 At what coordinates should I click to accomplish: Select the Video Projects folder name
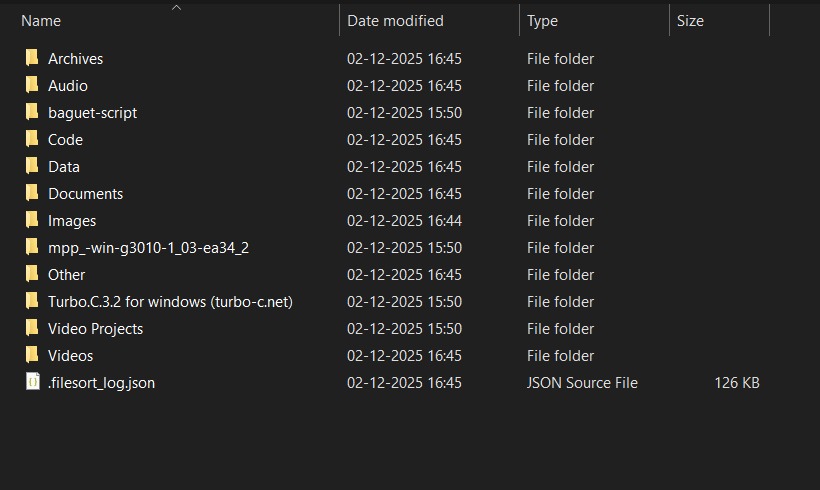tap(95, 329)
